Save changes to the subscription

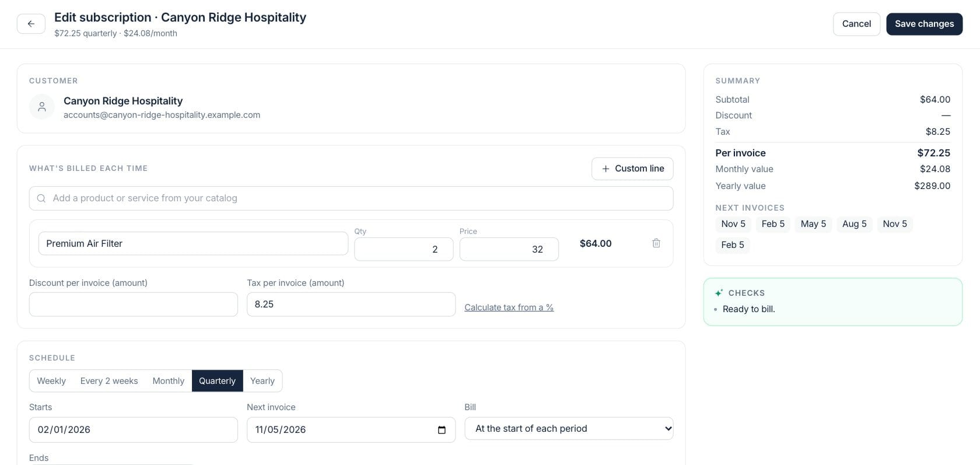point(925,24)
